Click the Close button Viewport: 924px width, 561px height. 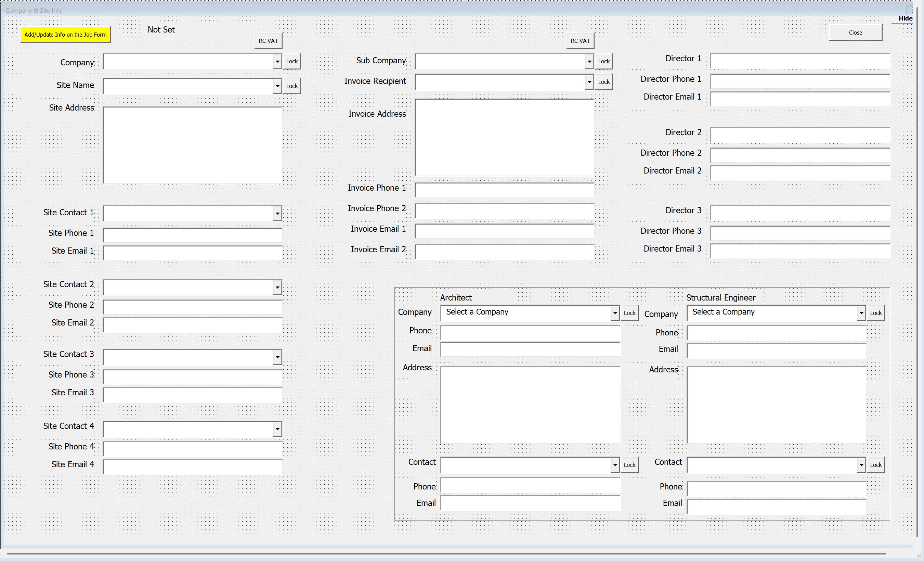click(x=855, y=33)
